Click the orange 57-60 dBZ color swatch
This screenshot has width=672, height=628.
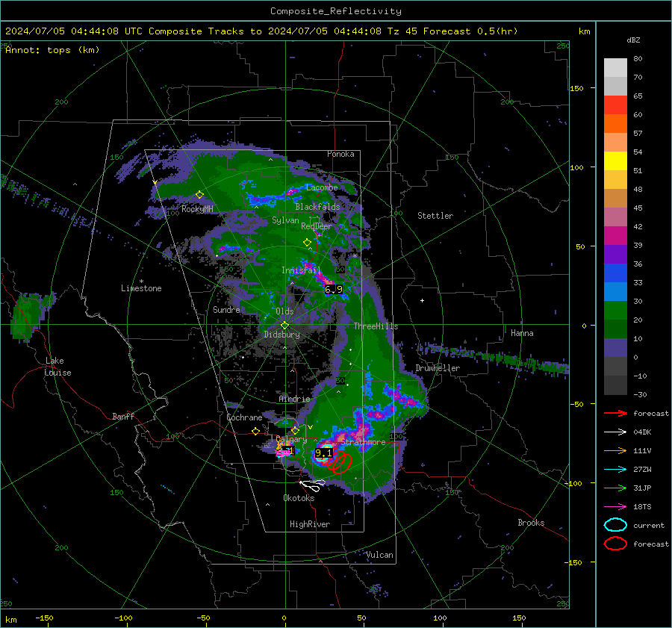click(x=615, y=124)
